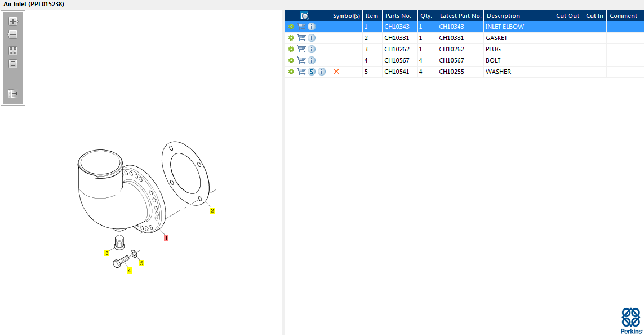Click green gear icon for GASKET row
644x335 pixels.
[x=291, y=38]
